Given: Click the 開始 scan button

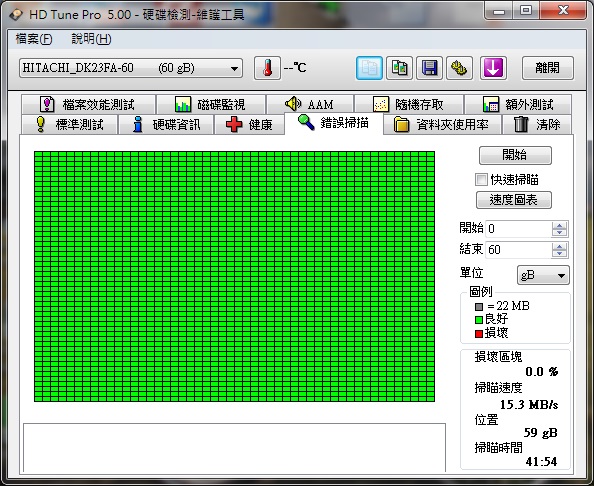Looking at the screenshot, I should 515,155.
